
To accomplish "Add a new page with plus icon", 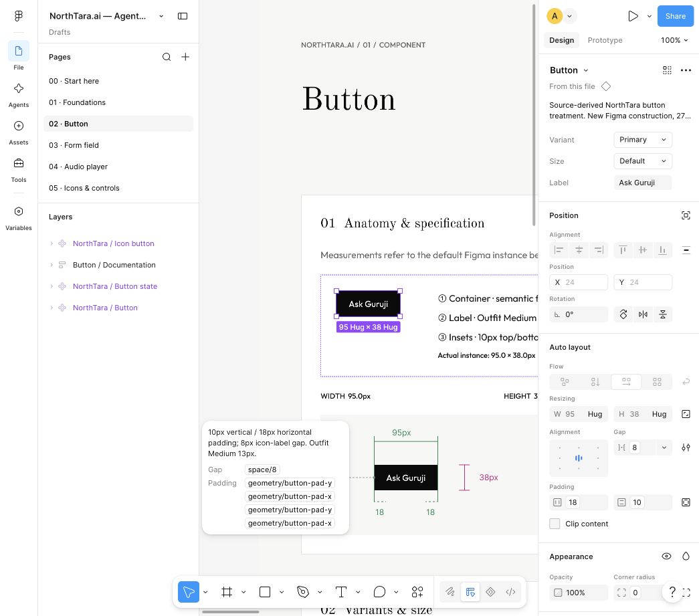I will pos(185,57).
